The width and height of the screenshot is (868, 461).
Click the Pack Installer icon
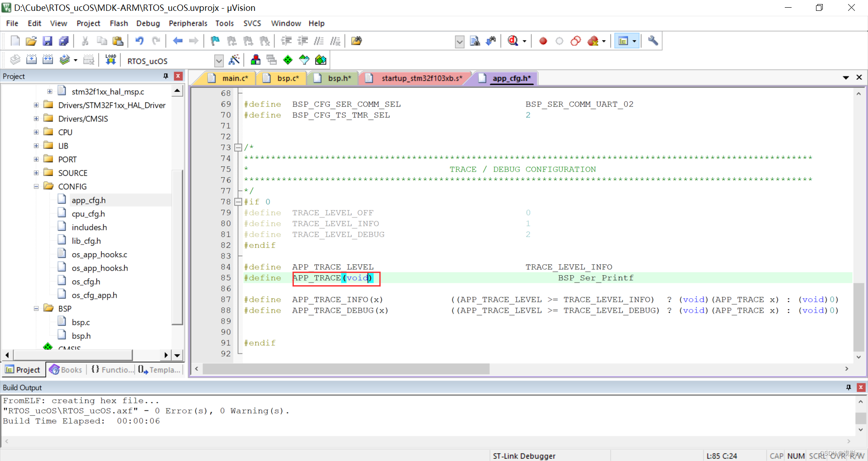pos(321,60)
